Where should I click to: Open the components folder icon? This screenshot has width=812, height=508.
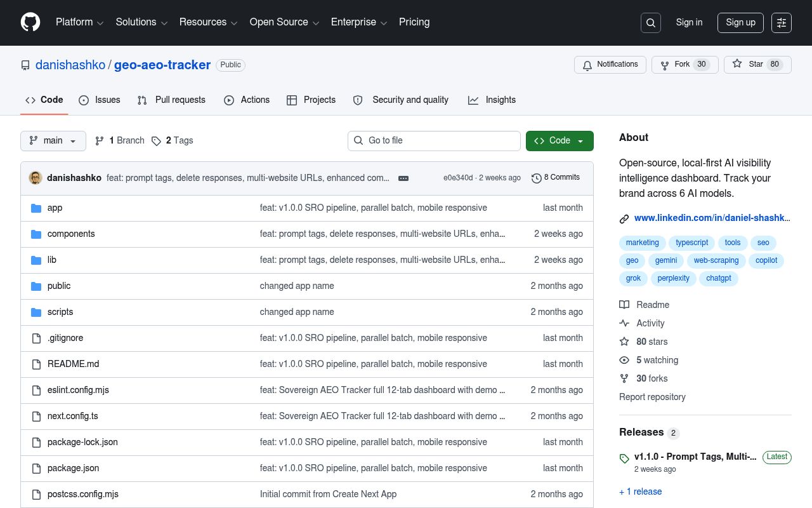click(36, 234)
